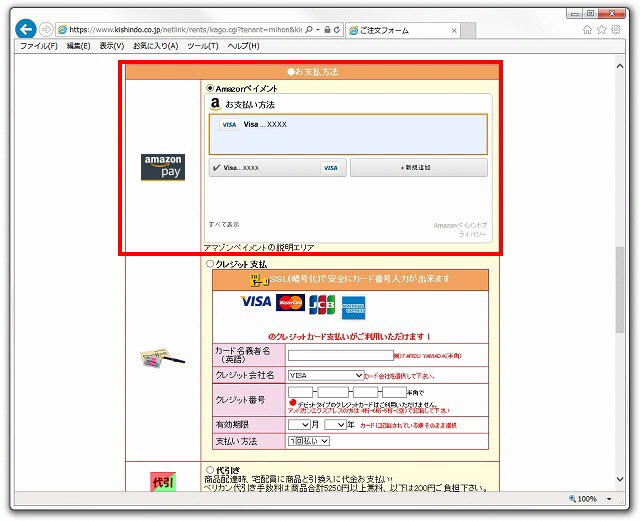The width and height of the screenshot is (640, 521).
Task: Open Favorites with the star icon
Action: tap(602, 29)
